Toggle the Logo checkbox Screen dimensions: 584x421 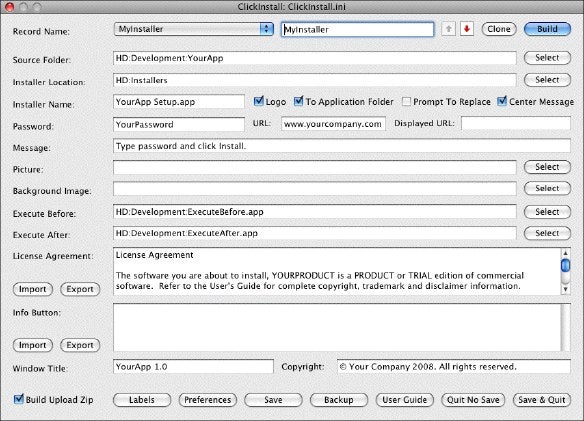[x=258, y=101]
